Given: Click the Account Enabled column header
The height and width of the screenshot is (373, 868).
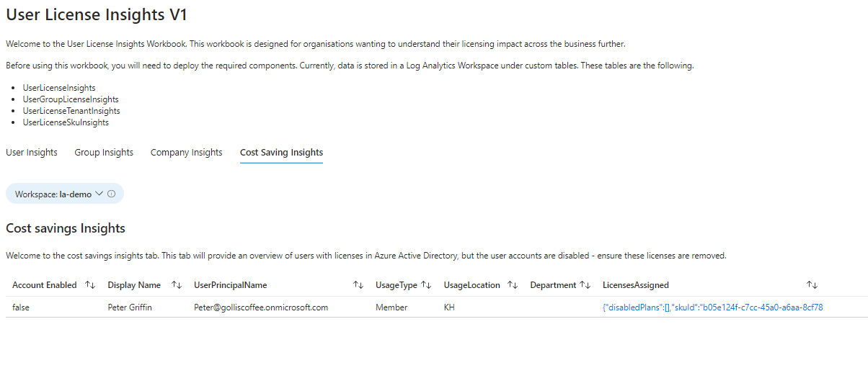Looking at the screenshot, I should pos(45,285).
